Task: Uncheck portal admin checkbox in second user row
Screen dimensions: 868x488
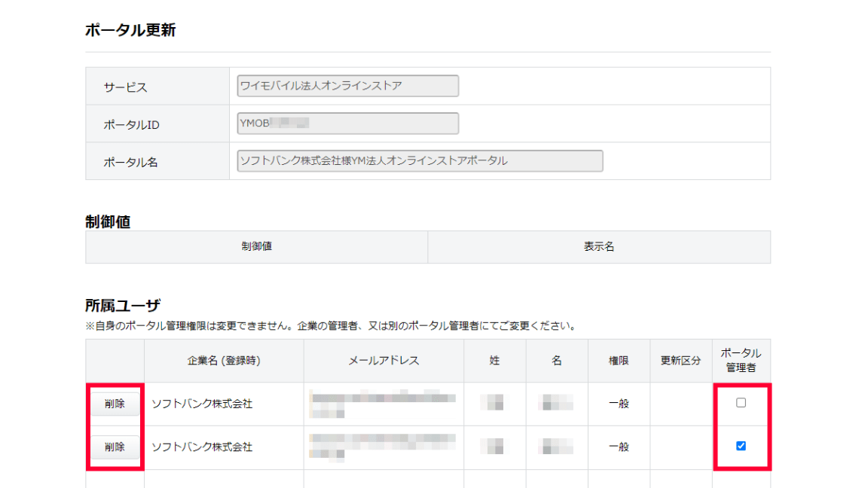Action: (x=741, y=446)
